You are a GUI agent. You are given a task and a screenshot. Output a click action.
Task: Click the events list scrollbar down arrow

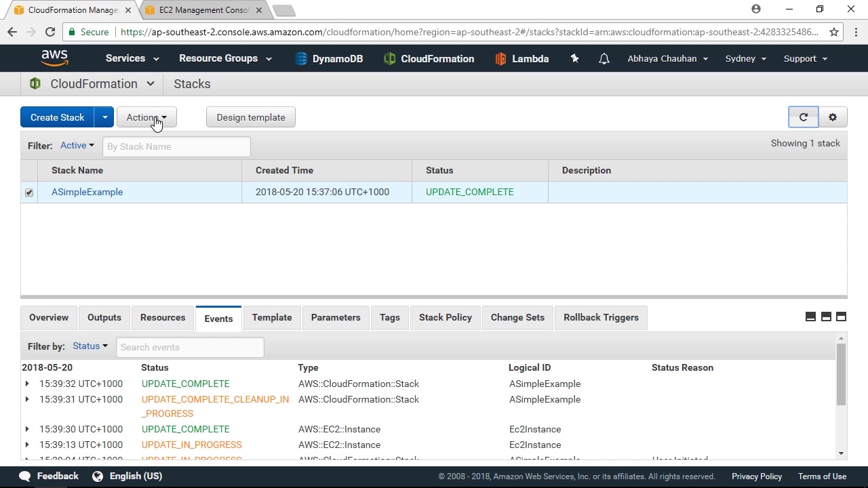click(x=842, y=453)
